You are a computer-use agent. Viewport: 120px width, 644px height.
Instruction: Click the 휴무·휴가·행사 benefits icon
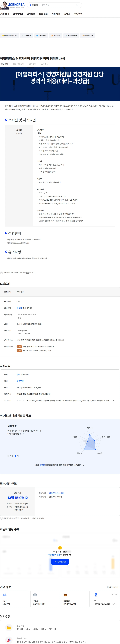(9, 640)
